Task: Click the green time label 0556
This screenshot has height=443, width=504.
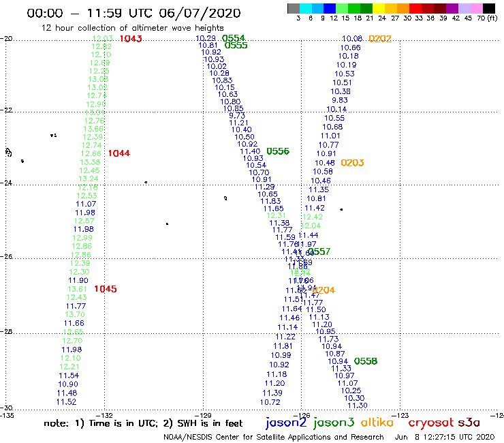Action: (278, 151)
